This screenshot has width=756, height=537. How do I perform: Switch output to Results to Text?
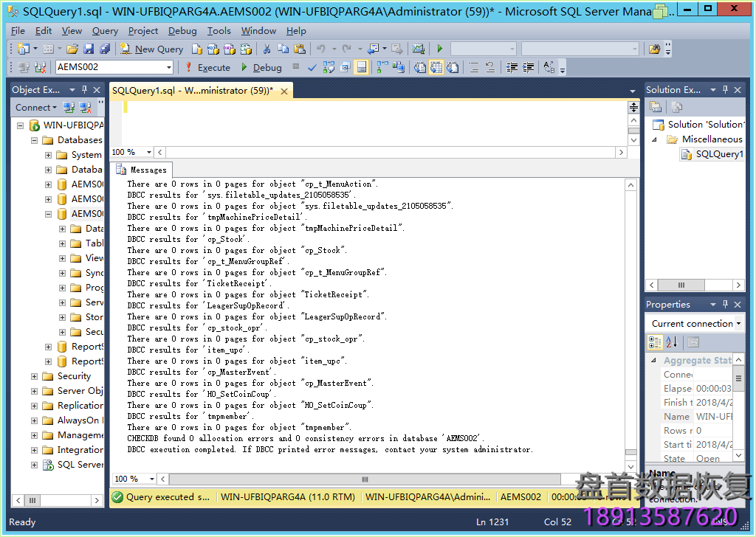pyautogui.click(x=420, y=67)
